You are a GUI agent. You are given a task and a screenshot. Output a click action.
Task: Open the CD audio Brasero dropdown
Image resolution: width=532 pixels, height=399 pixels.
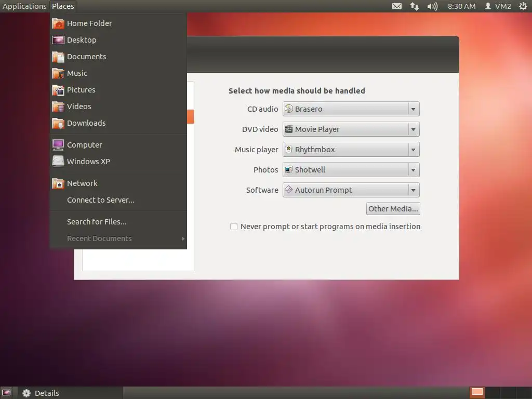click(x=351, y=109)
